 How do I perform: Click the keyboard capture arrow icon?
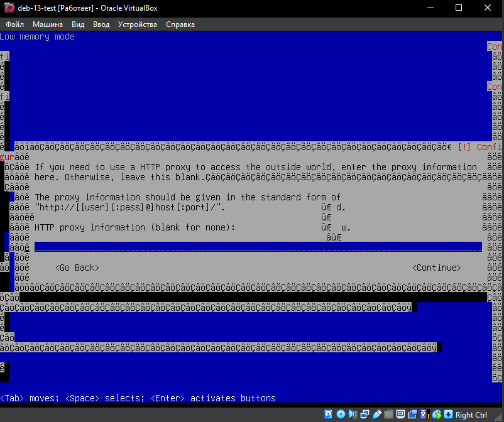(448, 414)
